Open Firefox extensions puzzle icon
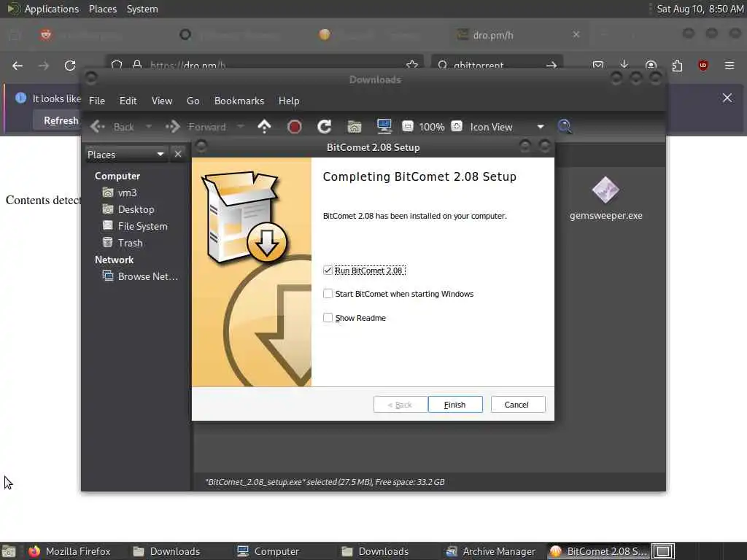Image resolution: width=747 pixels, height=560 pixels. click(677, 65)
